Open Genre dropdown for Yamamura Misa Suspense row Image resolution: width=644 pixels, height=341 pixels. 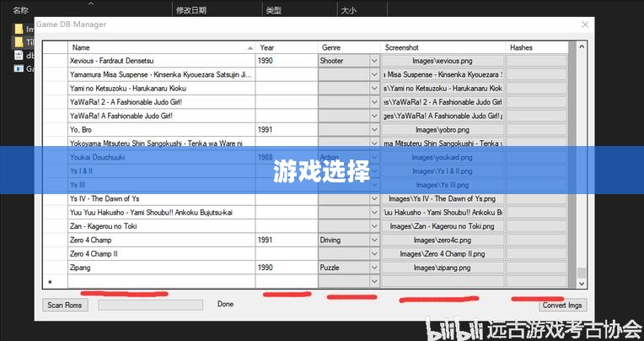(x=374, y=75)
